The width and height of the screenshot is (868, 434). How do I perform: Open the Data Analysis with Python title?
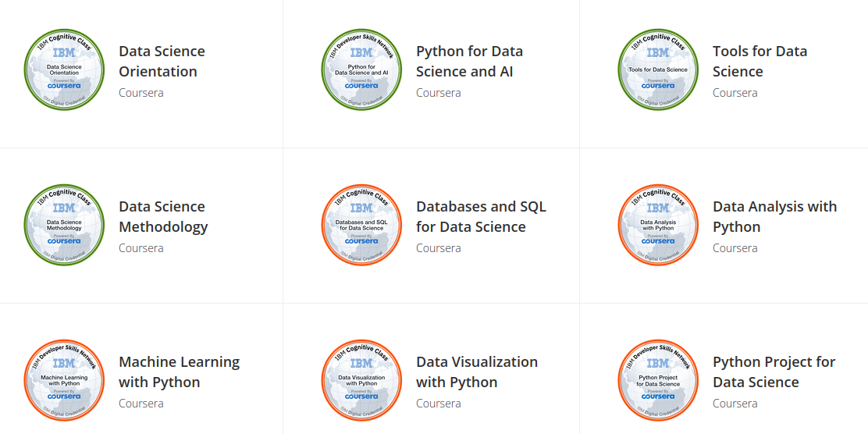pos(774,216)
